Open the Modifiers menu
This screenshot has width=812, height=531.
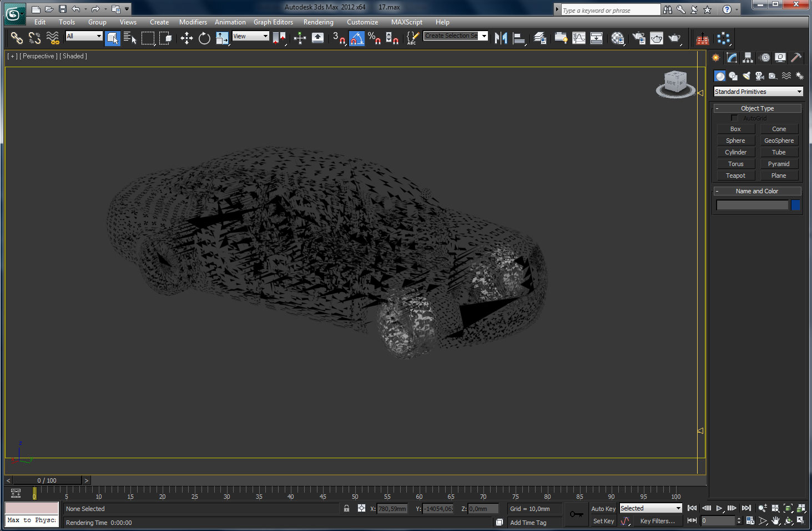point(193,22)
